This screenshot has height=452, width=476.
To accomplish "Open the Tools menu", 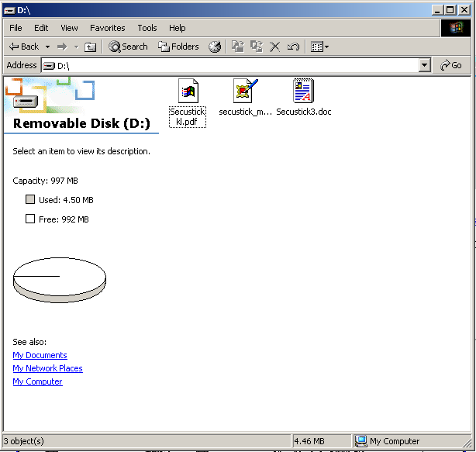I will click(147, 28).
